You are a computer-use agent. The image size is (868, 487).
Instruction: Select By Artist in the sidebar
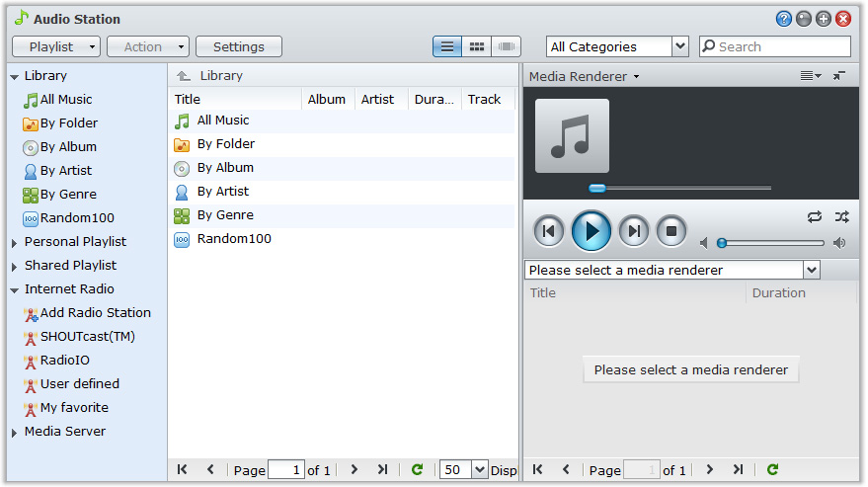57,171
